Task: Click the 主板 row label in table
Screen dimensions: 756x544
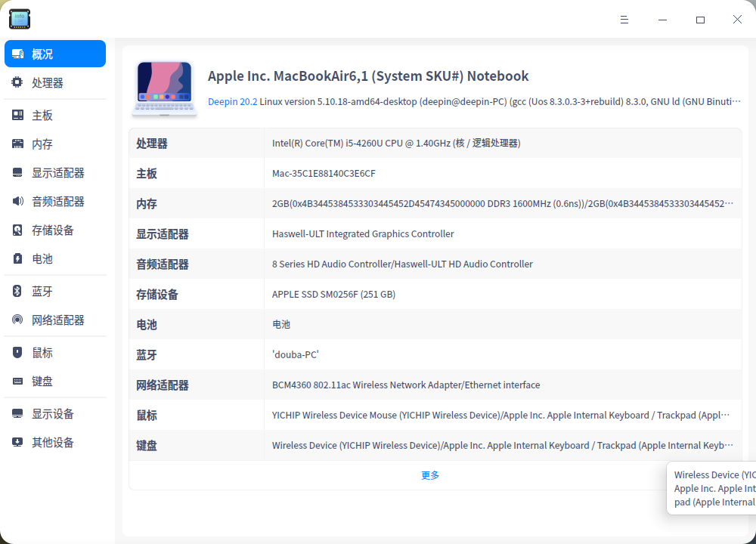Action: point(147,174)
